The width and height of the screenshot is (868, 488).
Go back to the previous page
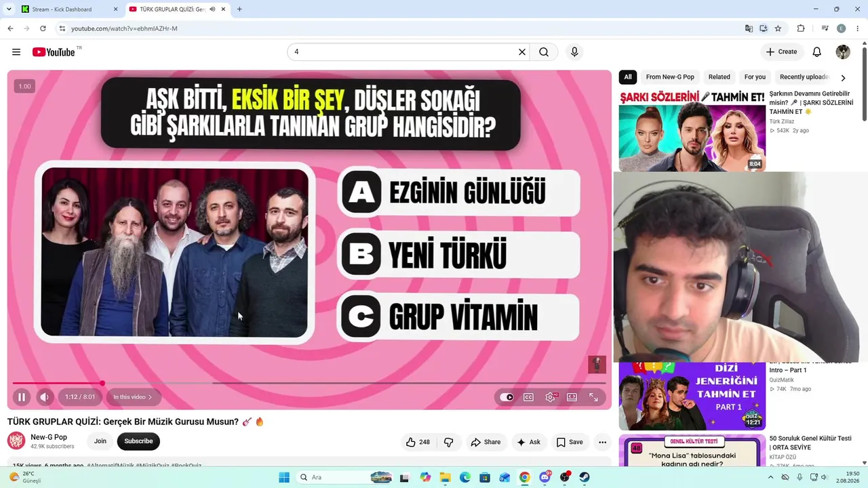10,28
